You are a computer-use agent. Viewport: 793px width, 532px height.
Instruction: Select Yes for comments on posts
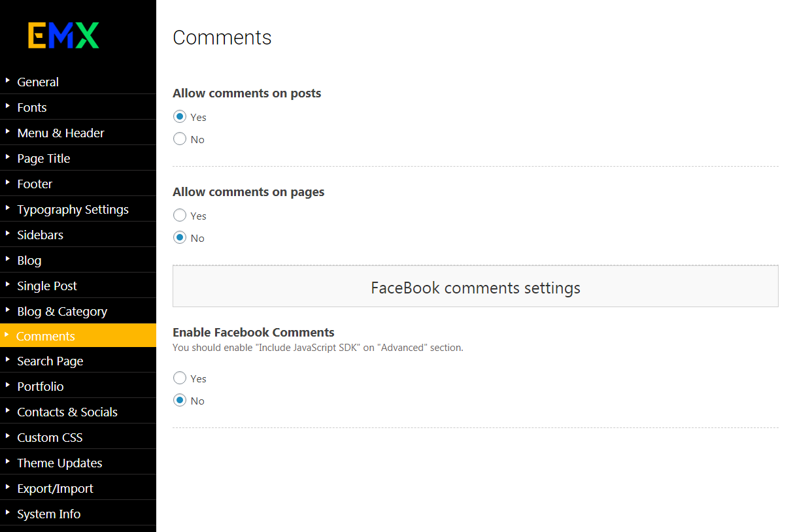click(x=180, y=117)
